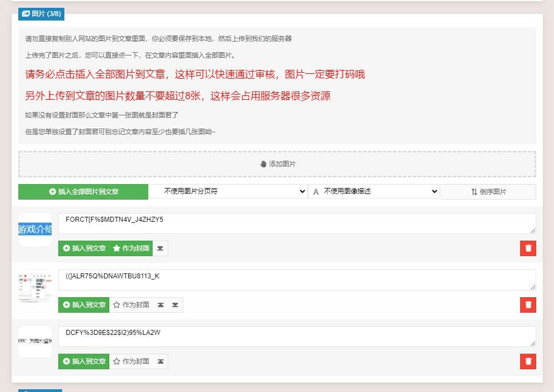Click trash icon for (()ALR75Q%DNAWTBU8113_K image

pos(528,305)
